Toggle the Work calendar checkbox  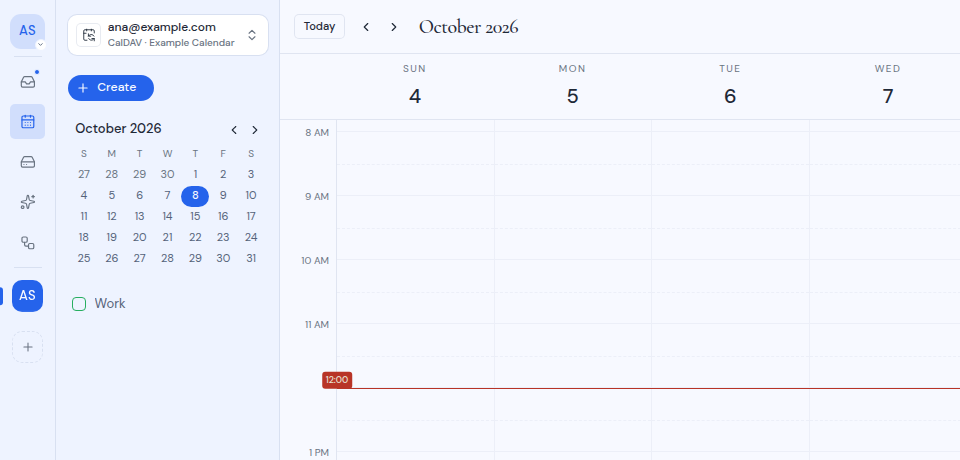tap(79, 304)
